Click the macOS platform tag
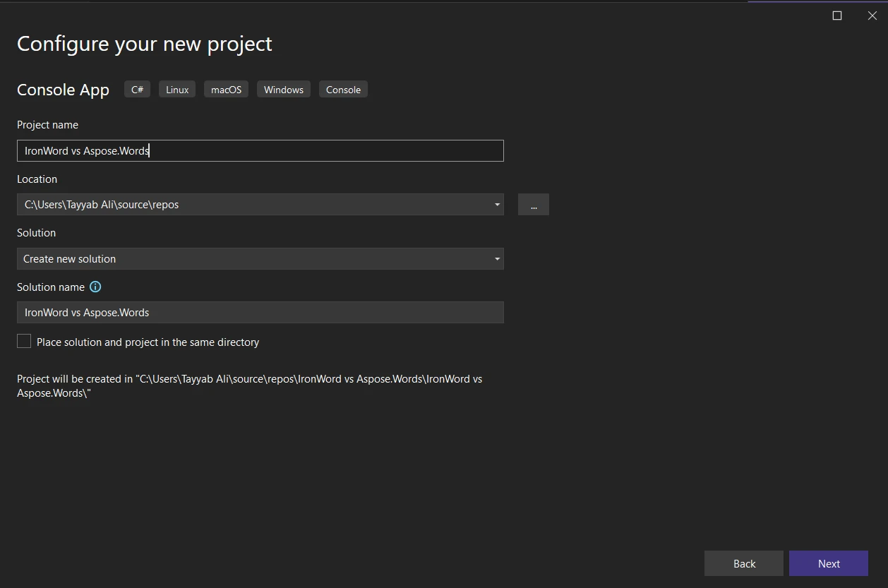 (226, 90)
